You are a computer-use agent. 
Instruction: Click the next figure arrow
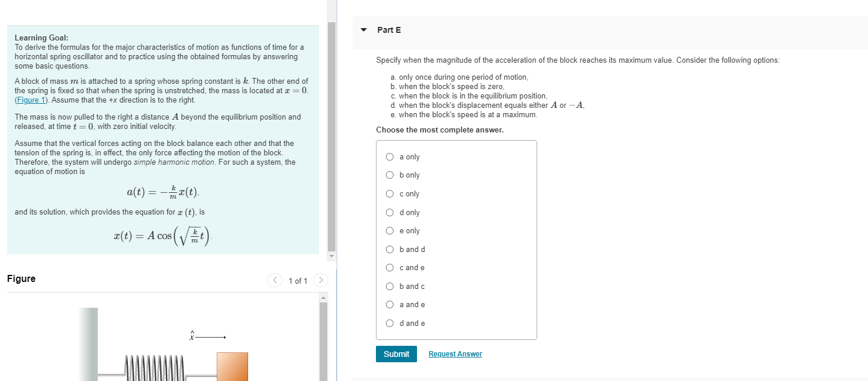[x=321, y=280]
